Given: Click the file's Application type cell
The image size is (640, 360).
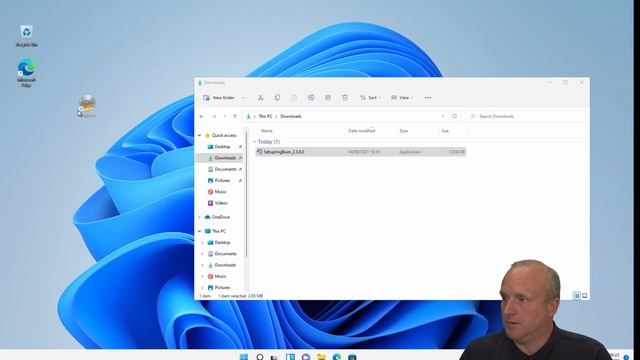Looking at the screenshot, I should coord(410,152).
